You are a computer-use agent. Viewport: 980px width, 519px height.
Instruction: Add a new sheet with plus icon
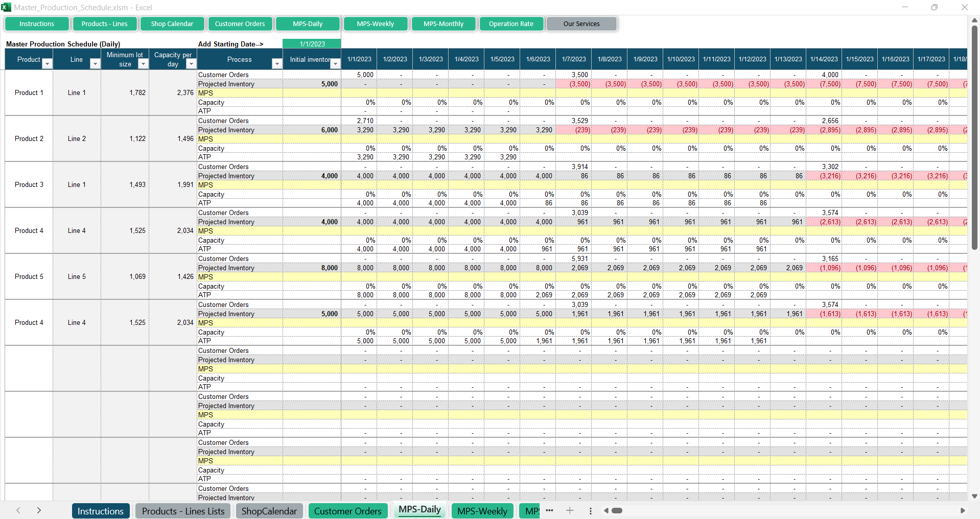point(570,510)
